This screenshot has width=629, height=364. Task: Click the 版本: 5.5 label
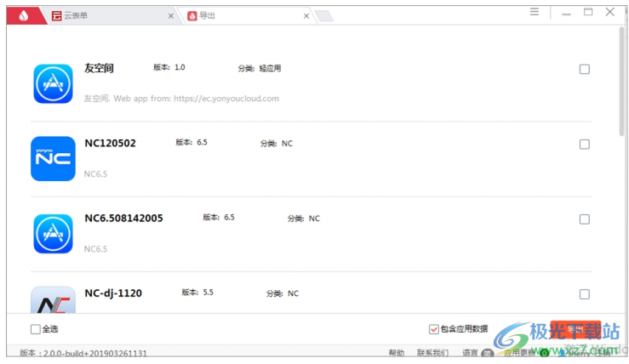[197, 293]
